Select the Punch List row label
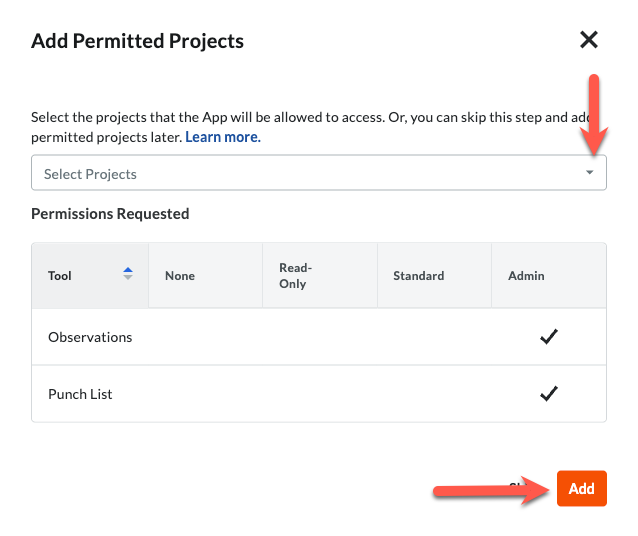The image size is (638, 536). [x=80, y=394]
